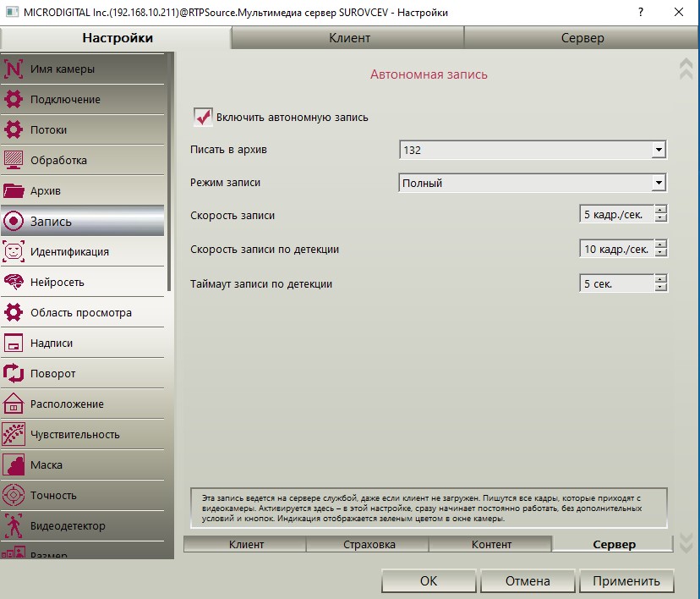Click the Применить button

click(626, 580)
